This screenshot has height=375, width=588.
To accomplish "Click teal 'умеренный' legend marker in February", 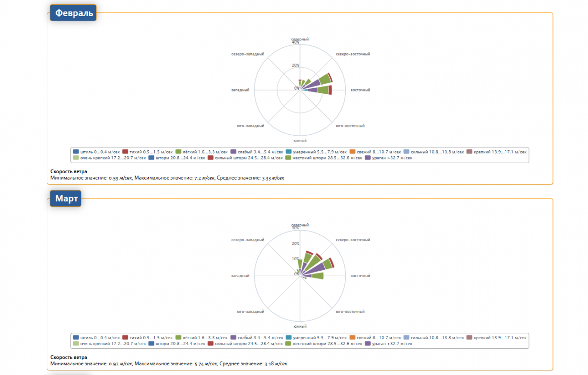I will click(289, 151).
